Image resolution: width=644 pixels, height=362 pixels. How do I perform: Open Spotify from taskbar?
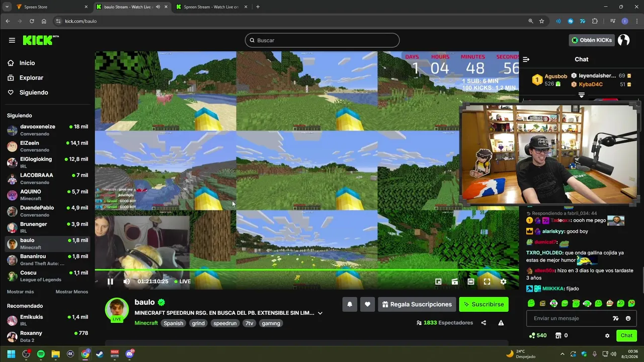(x=41, y=354)
